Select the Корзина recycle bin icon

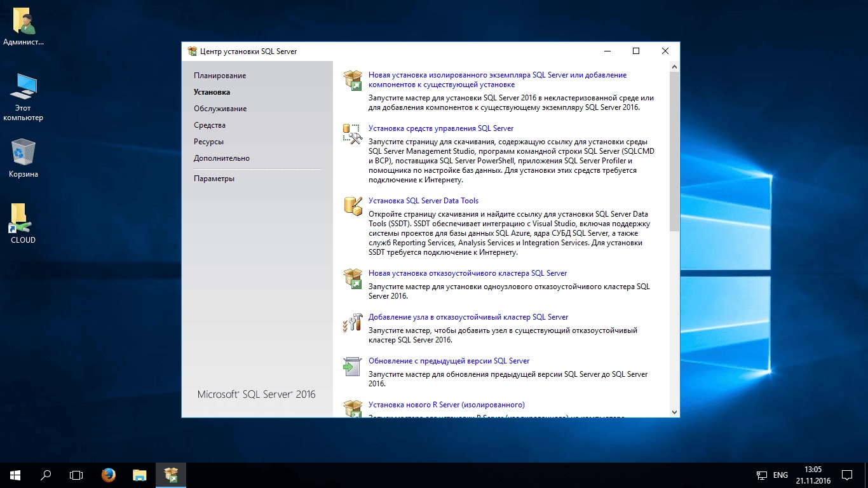point(24,158)
